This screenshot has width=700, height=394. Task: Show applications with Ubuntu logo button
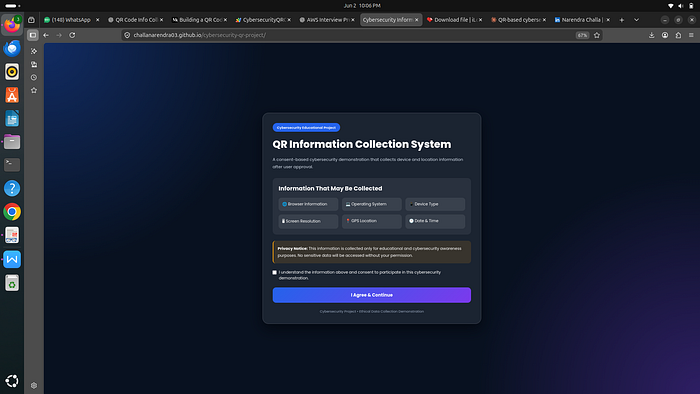pyautogui.click(x=12, y=381)
